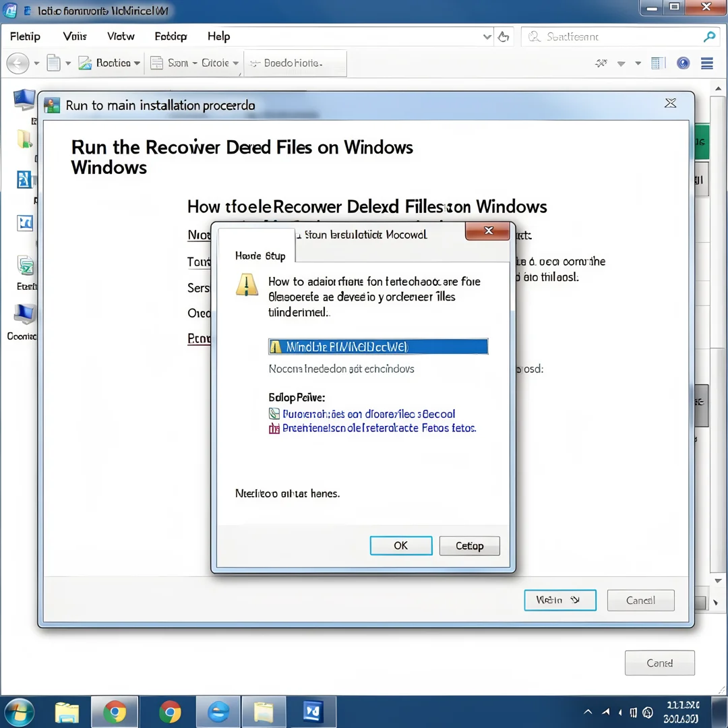Click the OK button in the dialog
728x728 pixels.
400,545
